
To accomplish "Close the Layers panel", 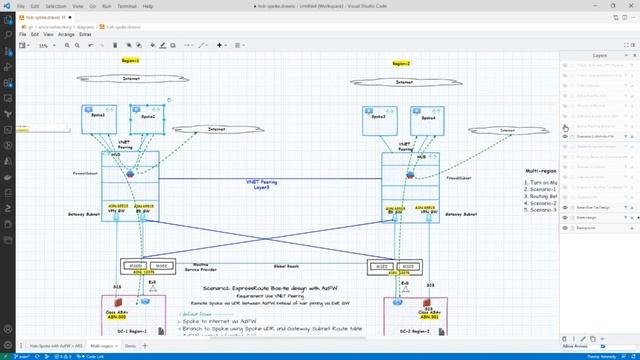I will (634, 55).
